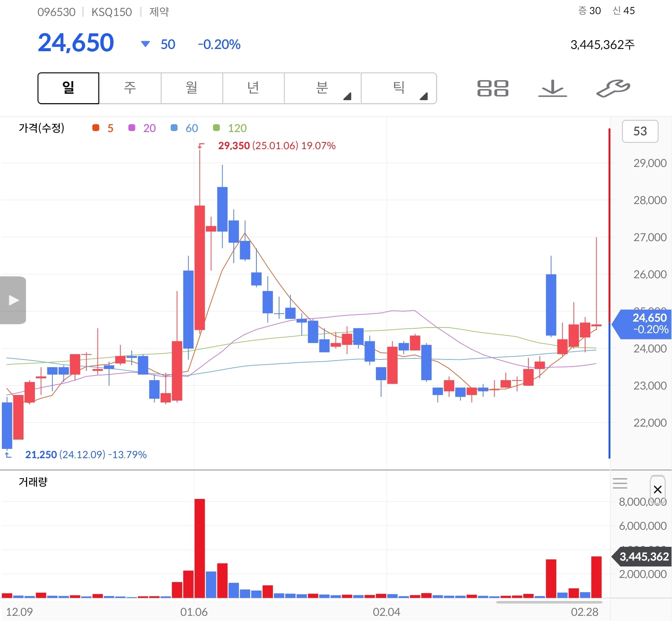
Task: Click the KSQ150 index label
Action: coord(112,12)
